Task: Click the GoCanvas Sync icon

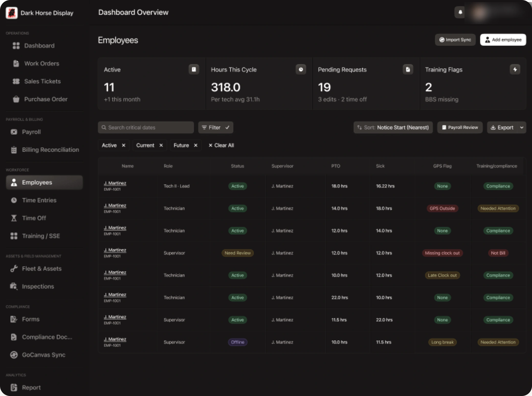Action: click(14, 355)
